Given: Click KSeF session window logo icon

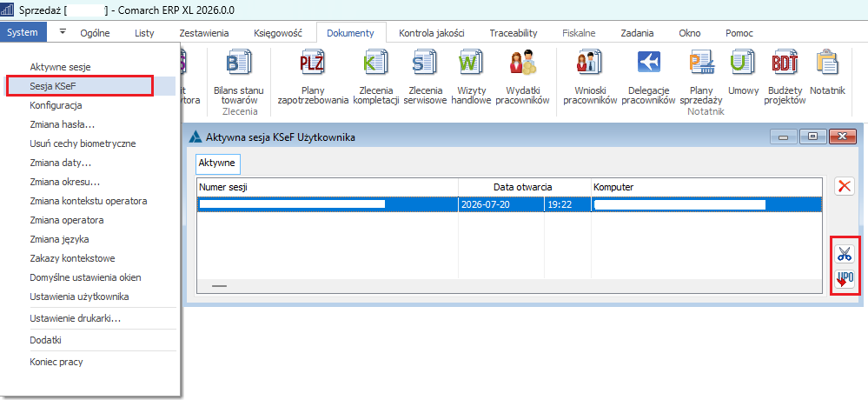Looking at the screenshot, I should click(x=195, y=137).
